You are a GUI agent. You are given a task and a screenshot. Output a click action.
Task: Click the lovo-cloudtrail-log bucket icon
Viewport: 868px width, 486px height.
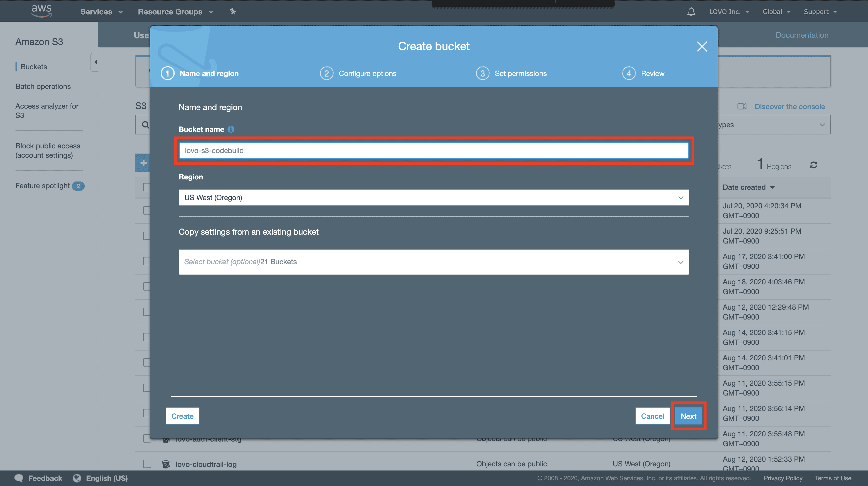[x=166, y=464]
